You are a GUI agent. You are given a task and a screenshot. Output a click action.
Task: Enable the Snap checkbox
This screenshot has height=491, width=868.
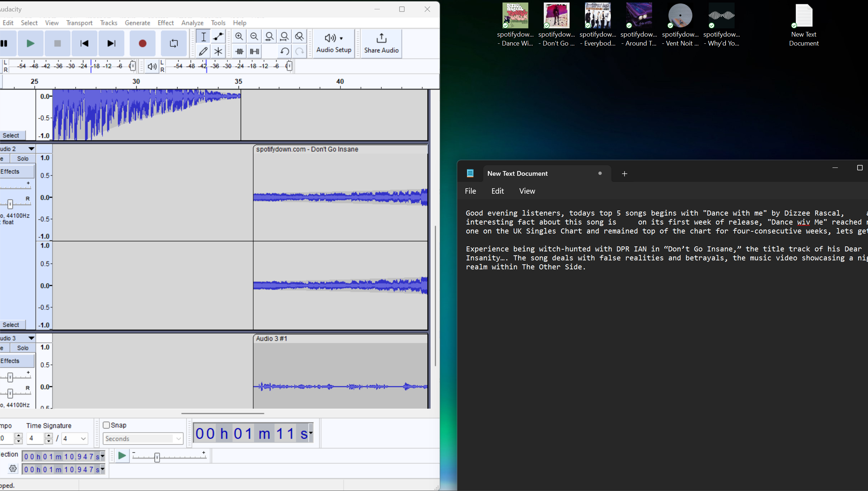tap(106, 425)
